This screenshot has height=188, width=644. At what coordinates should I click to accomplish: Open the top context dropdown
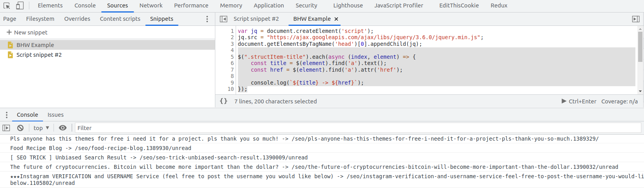click(x=41, y=128)
